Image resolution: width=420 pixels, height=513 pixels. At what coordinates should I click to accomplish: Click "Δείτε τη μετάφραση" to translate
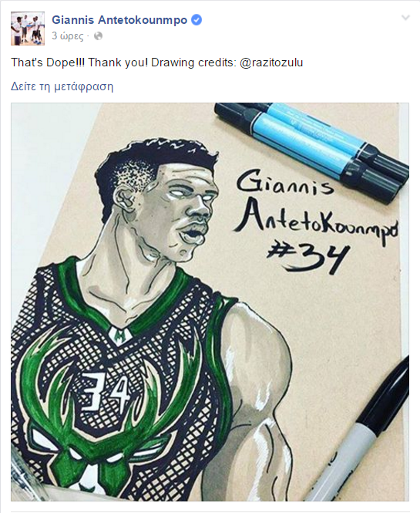pos(62,86)
